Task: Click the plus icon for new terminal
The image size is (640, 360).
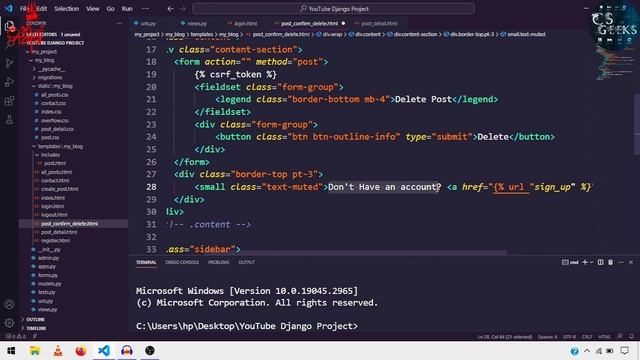Action: pos(585,262)
